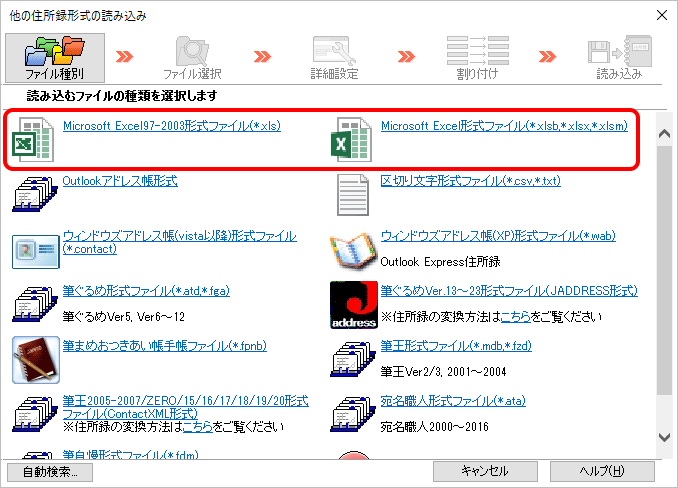Click the キャンセル button
The width and height of the screenshot is (678, 488).
485,471
